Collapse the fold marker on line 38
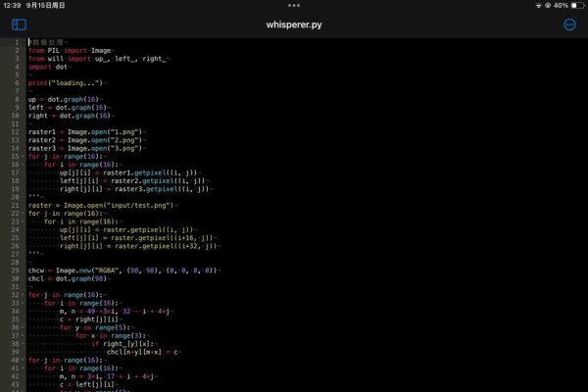 23,344
